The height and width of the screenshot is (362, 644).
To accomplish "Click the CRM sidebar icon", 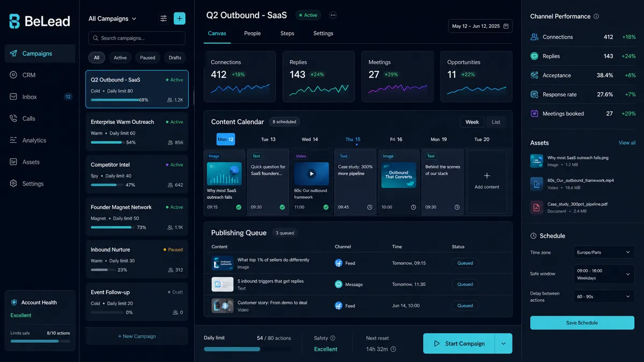I will 13,75.
